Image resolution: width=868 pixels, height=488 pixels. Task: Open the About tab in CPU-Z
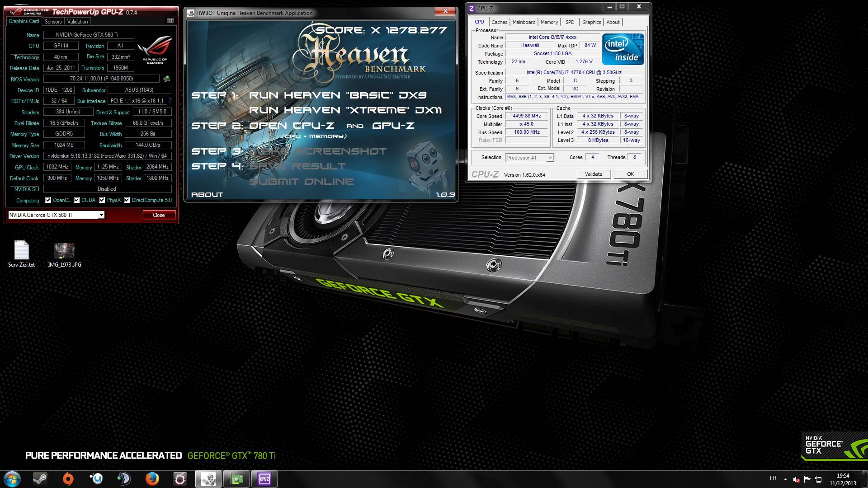pos(613,22)
